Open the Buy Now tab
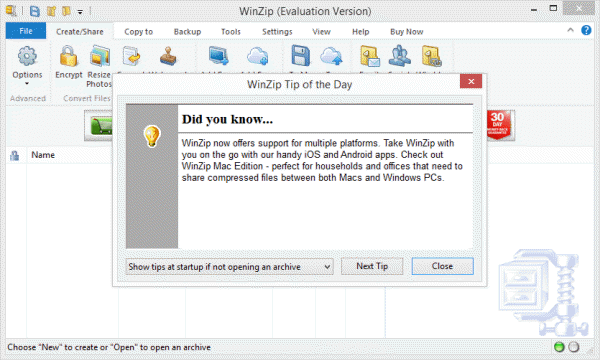 [406, 32]
